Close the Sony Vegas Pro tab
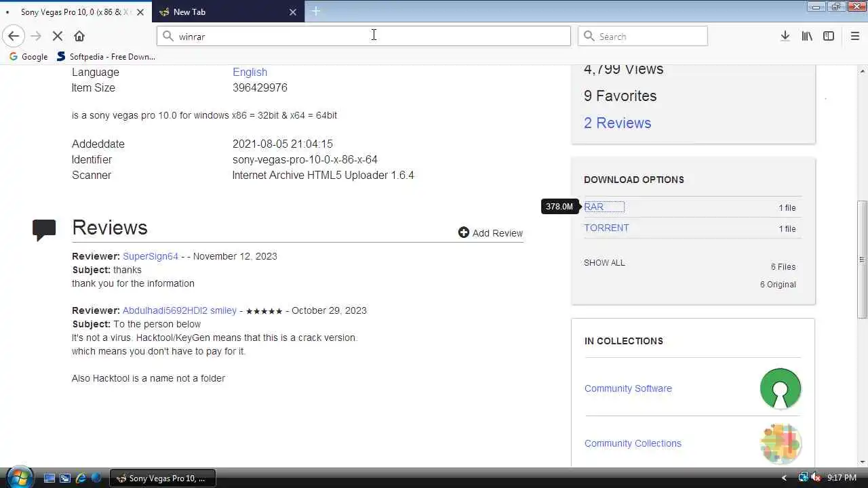Screen dimensions: 868x488 139,12
